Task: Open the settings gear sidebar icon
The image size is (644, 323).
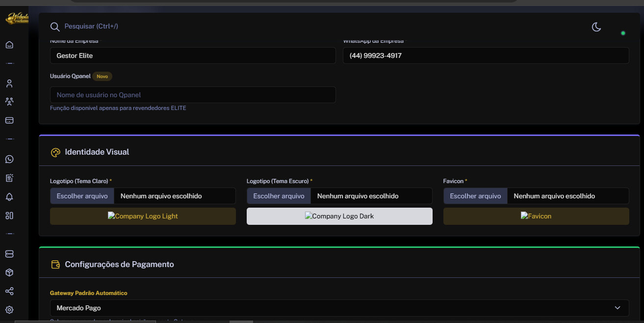Action: point(9,310)
